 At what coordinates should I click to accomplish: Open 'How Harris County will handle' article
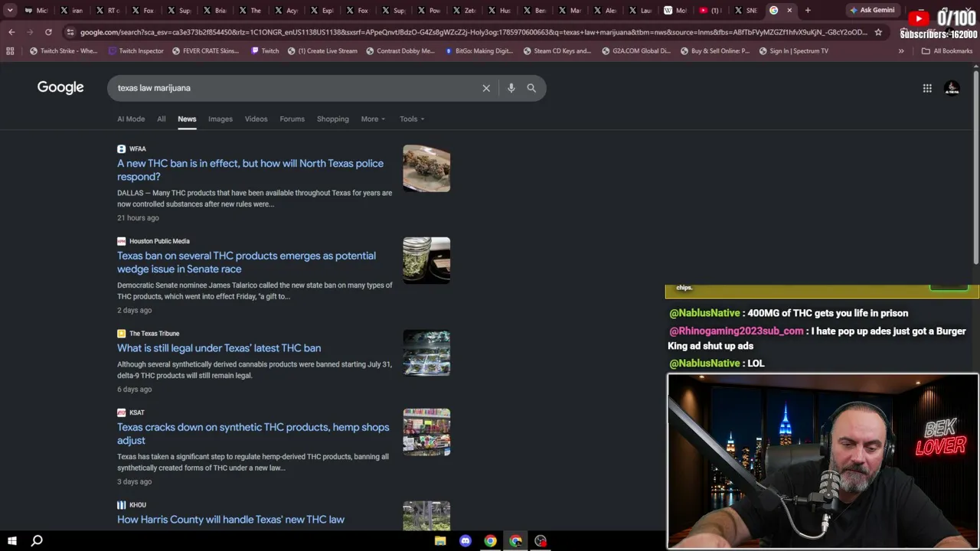(x=230, y=520)
